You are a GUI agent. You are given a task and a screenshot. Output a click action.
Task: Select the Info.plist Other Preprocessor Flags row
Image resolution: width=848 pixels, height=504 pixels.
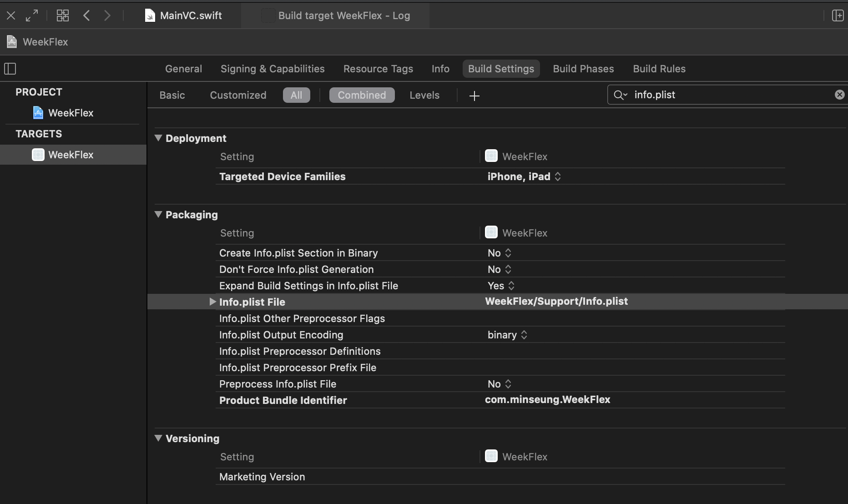(x=500, y=318)
